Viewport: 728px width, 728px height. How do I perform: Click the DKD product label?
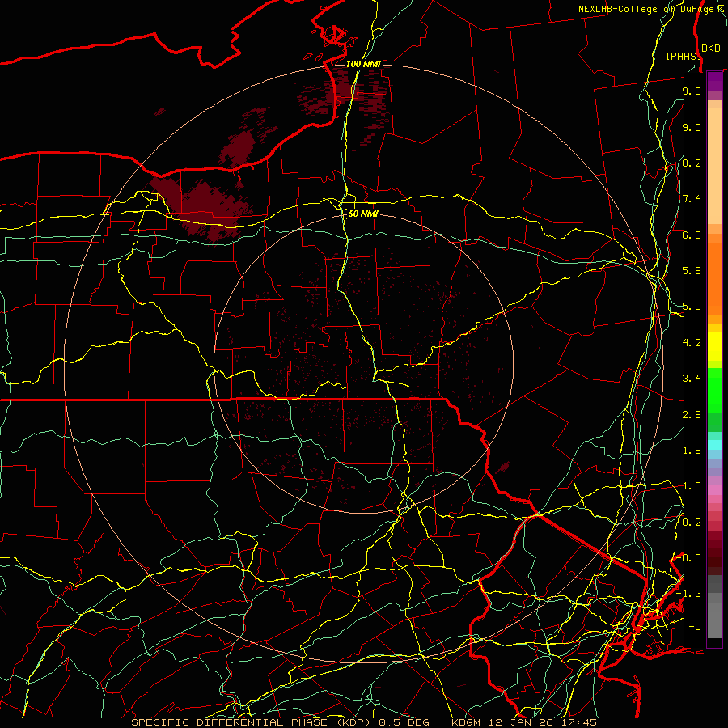(x=710, y=49)
